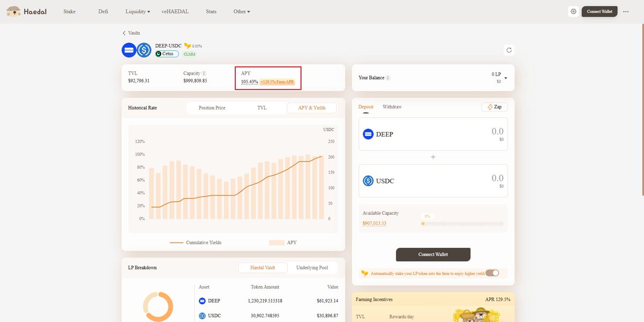Switch to the Withdraw tab
The height and width of the screenshot is (322, 644).
tap(392, 107)
